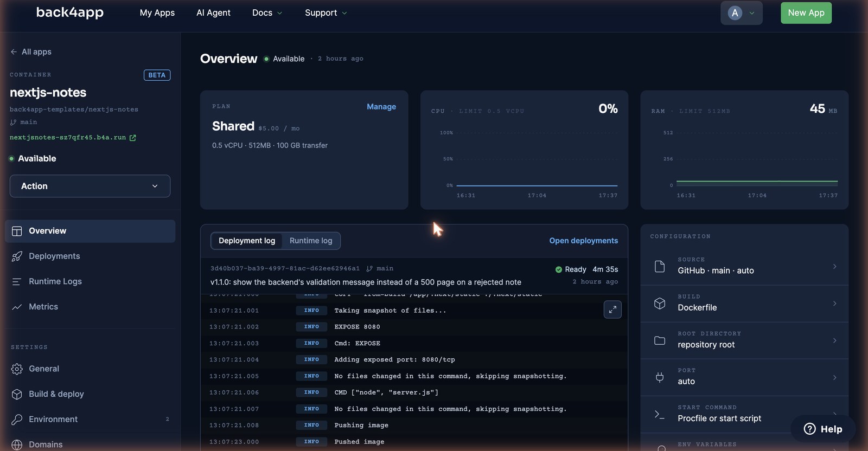Expand the Root Directory row chevron
The image size is (868, 451).
point(834,340)
